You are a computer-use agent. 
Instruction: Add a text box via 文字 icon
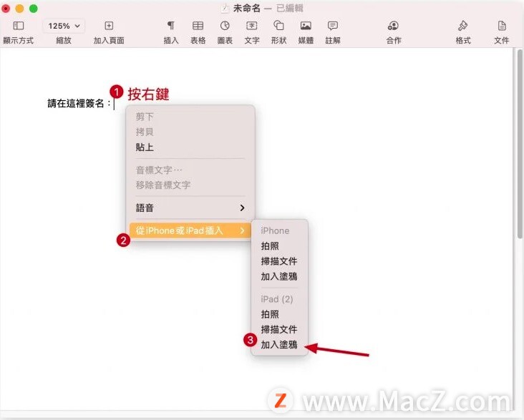tap(252, 26)
